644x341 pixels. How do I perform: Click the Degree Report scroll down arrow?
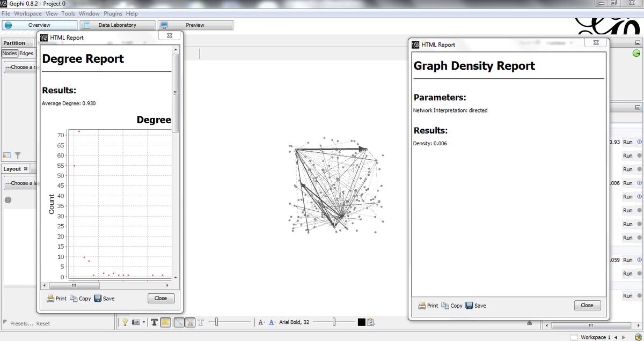coord(175,278)
